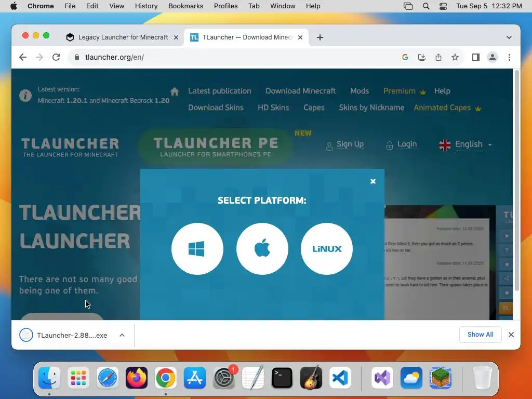This screenshot has width=532, height=399.
Task: Toggle Chrome side panel
Action: [x=476, y=57]
